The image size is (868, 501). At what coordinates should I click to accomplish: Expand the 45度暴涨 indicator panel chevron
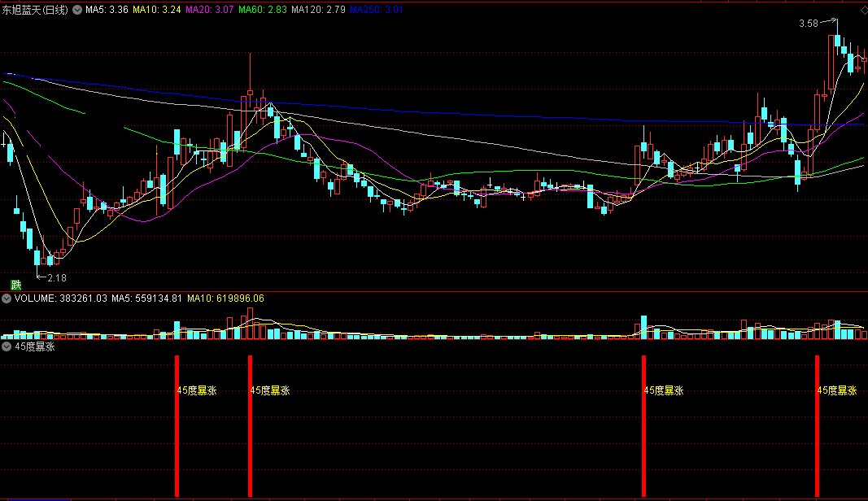tap(6, 346)
